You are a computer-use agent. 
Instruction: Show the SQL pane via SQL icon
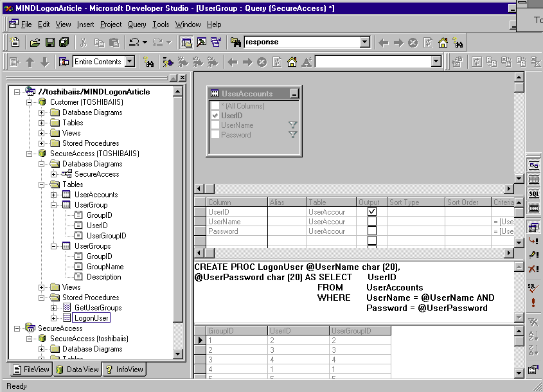pyautogui.click(x=533, y=193)
